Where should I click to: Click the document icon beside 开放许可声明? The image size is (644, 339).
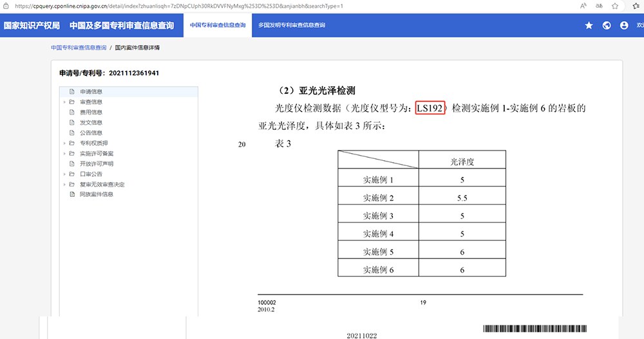(x=72, y=163)
